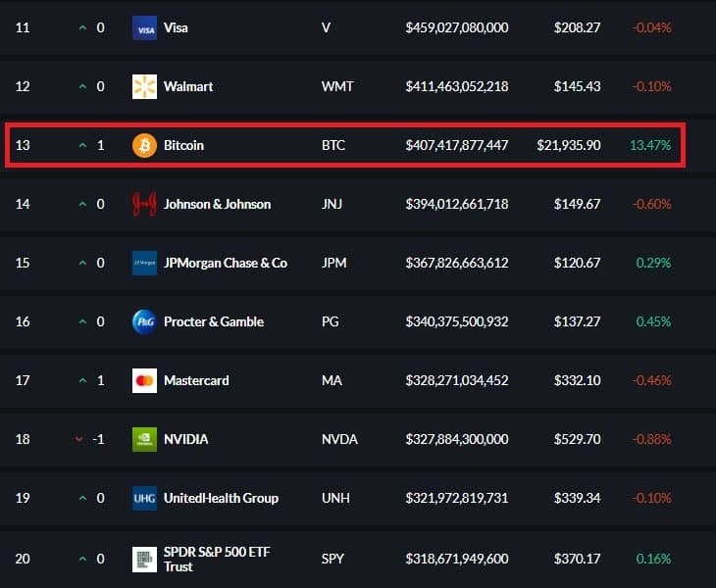Click the Visa price $208.27

[577, 27]
